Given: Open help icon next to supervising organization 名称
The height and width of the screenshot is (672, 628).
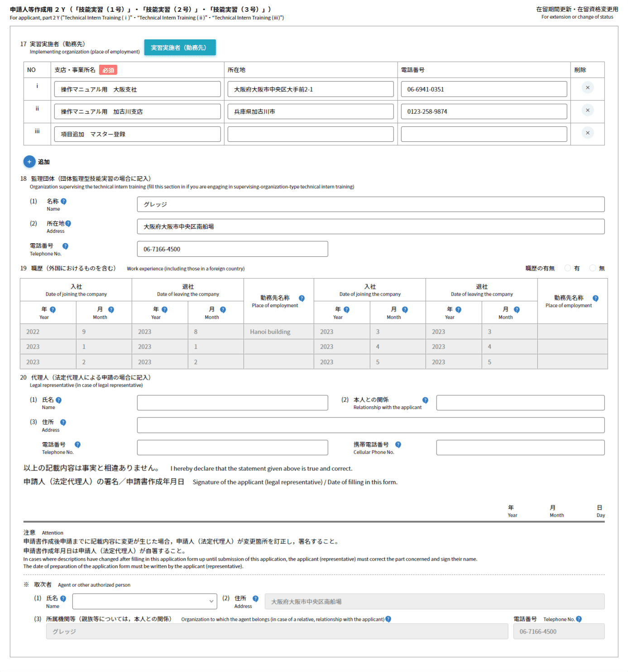Looking at the screenshot, I should click(x=64, y=202).
